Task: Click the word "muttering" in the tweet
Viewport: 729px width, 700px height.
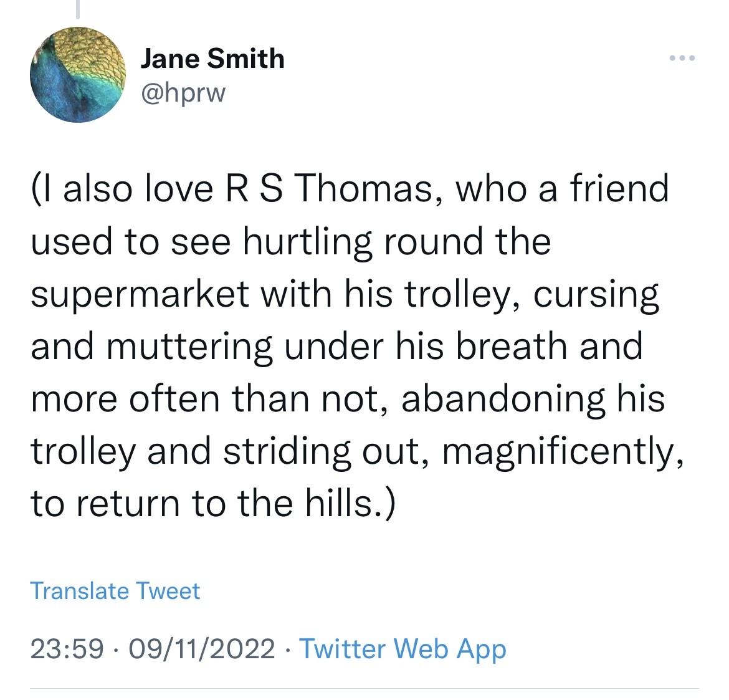Action: tap(189, 347)
